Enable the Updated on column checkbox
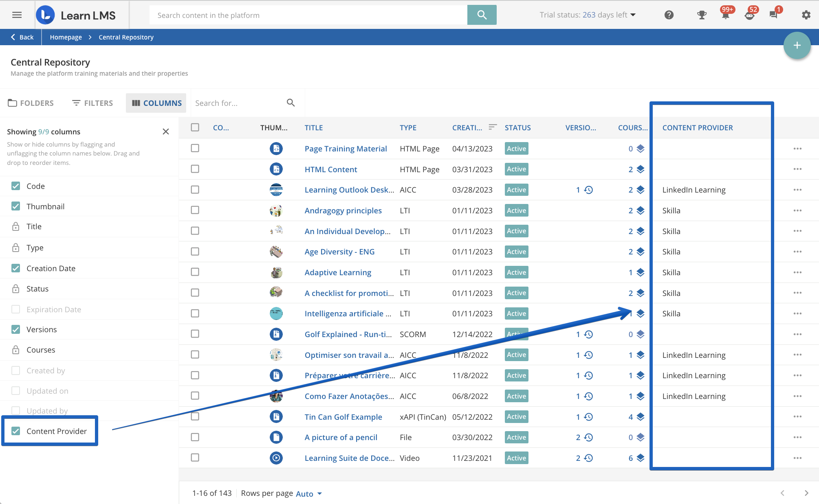The image size is (819, 504). pyautogui.click(x=15, y=391)
